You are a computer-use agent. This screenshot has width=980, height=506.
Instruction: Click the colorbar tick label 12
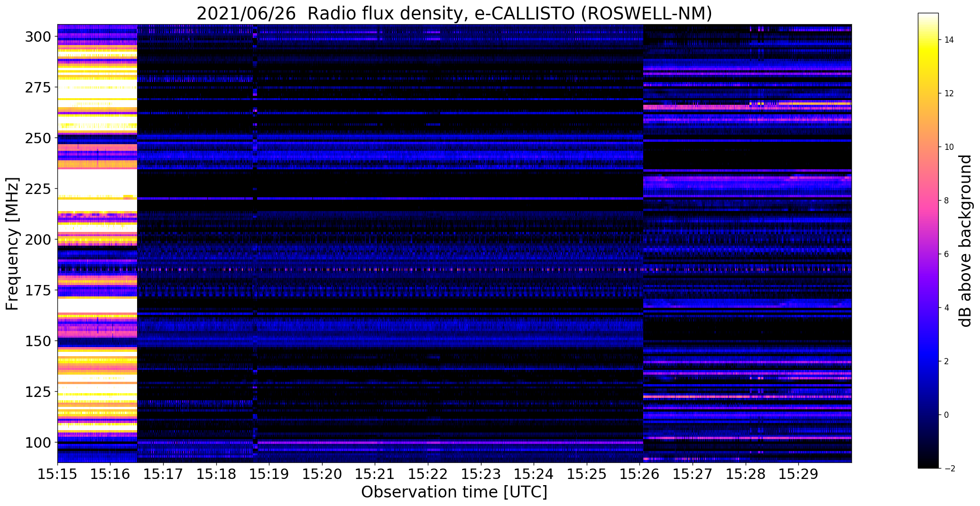[949, 93]
